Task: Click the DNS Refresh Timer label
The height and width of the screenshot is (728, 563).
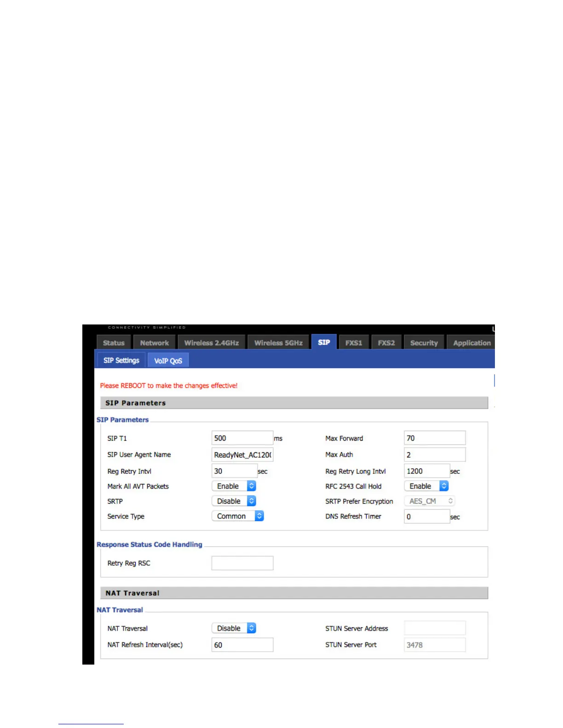Action: pyautogui.click(x=353, y=517)
